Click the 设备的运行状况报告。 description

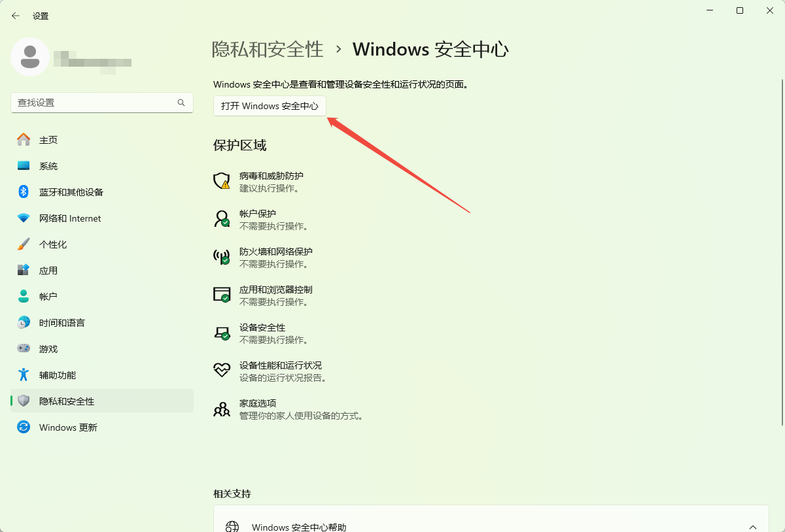[283, 378]
